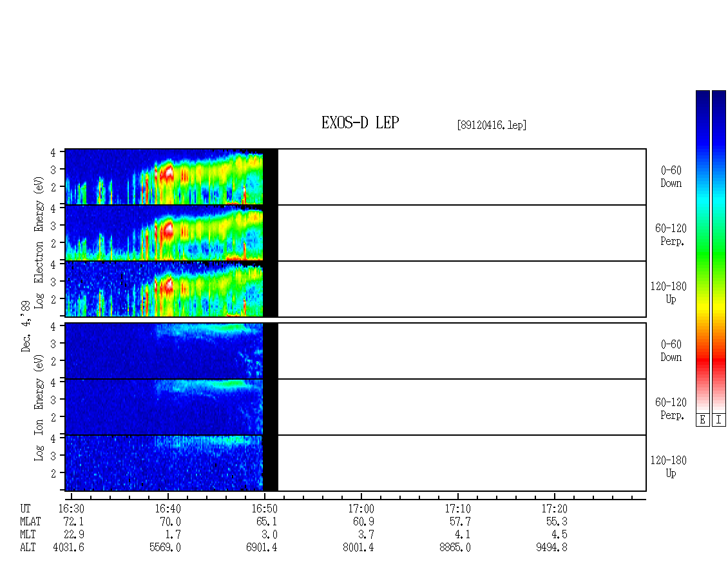Click the Log Ion Energy (eV) axis label
This screenshot has width=728, height=564.
point(39,408)
